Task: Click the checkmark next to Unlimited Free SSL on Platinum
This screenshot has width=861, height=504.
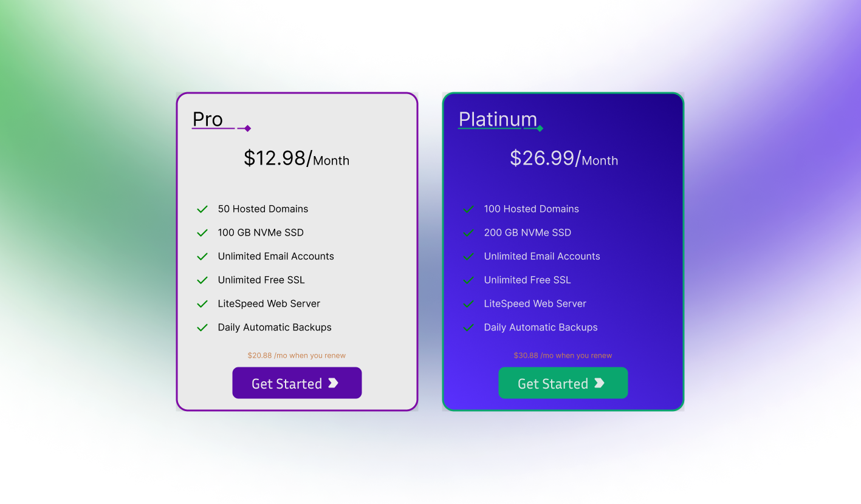Action: coord(468,280)
